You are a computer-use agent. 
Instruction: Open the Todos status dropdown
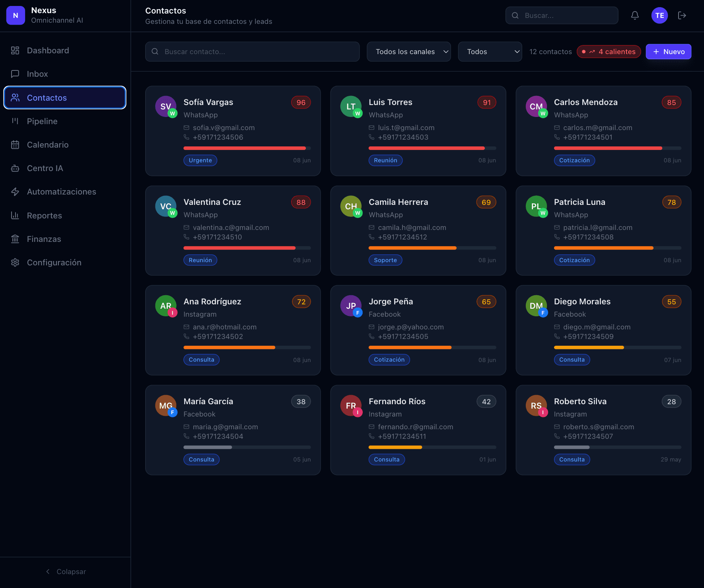490,52
